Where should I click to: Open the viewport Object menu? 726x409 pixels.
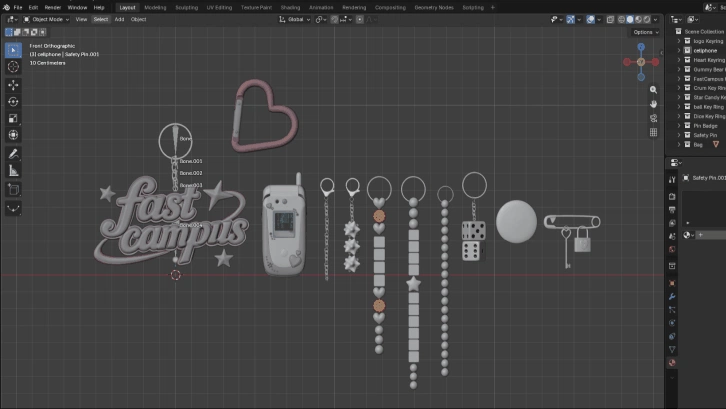138,19
